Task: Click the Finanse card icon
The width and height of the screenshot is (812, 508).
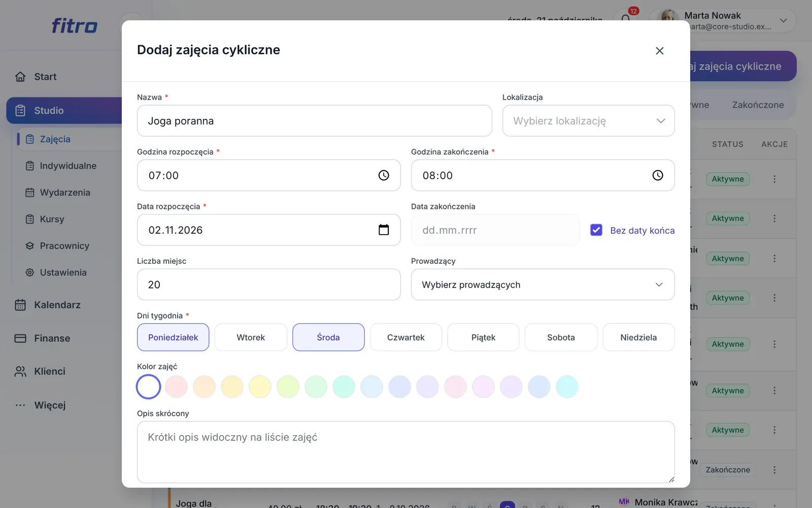Action: 20,338
